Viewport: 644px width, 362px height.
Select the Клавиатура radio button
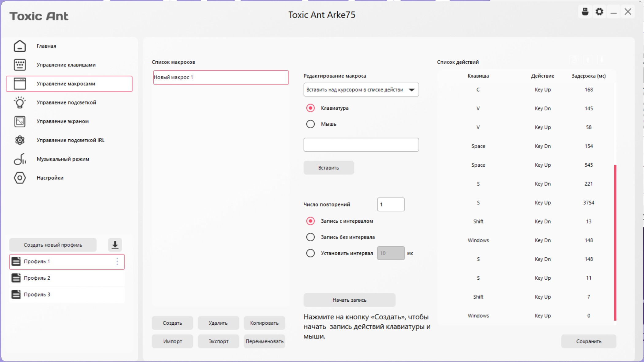(x=310, y=108)
